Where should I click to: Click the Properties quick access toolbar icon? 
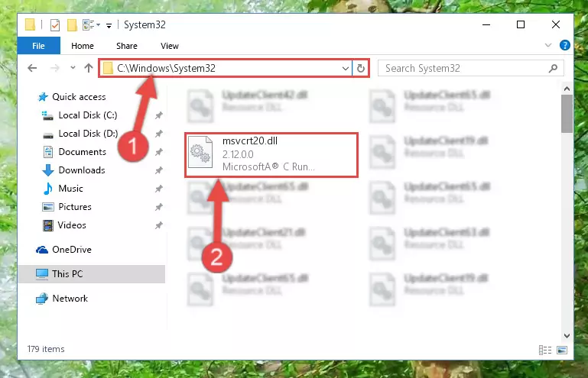click(x=55, y=25)
